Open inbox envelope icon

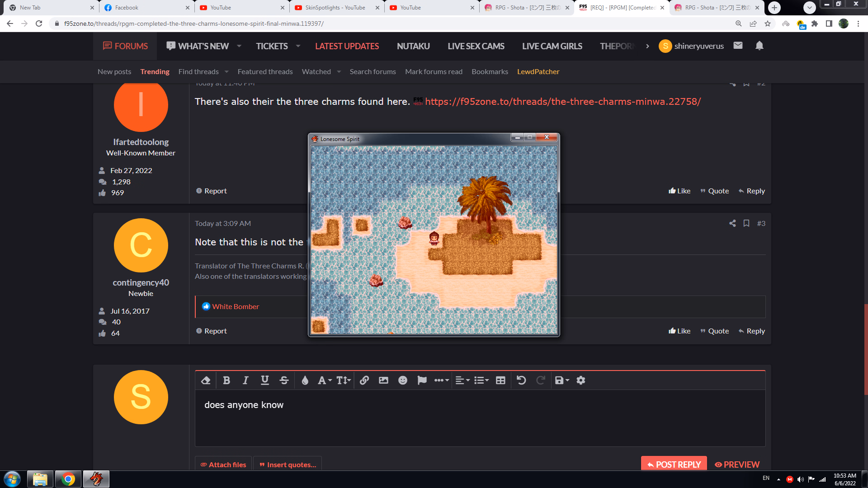click(738, 45)
